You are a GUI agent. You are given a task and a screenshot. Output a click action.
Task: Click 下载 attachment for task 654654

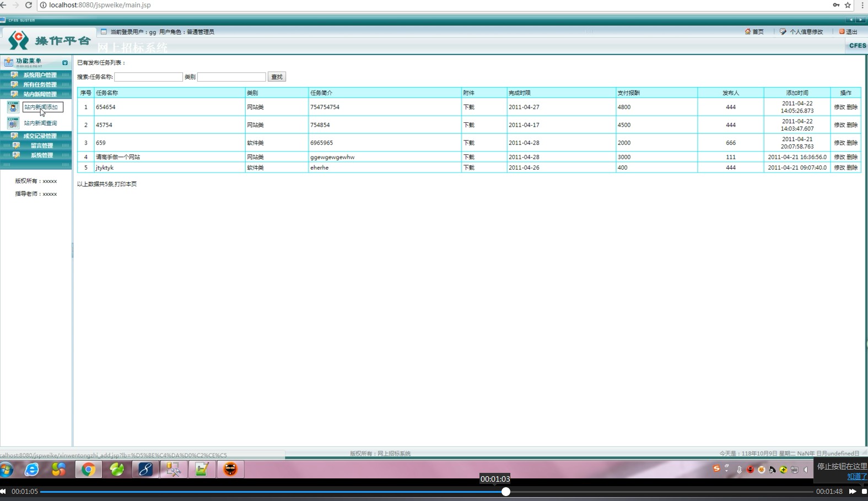pos(468,107)
